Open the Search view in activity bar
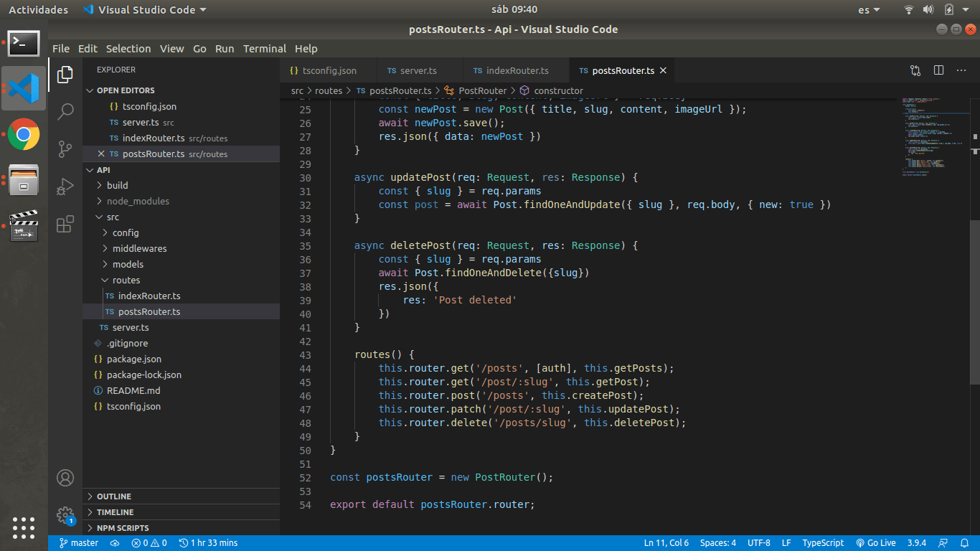The image size is (980, 551). (65, 111)
